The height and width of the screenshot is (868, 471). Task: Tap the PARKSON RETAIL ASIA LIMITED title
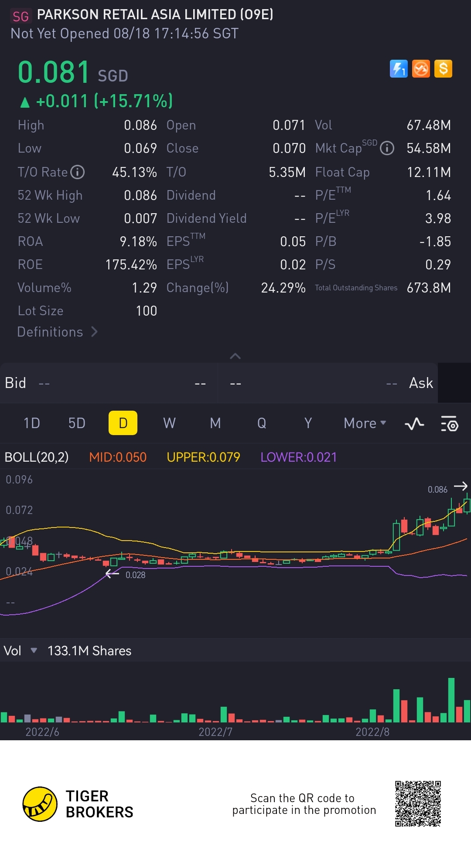pos(155,14)
